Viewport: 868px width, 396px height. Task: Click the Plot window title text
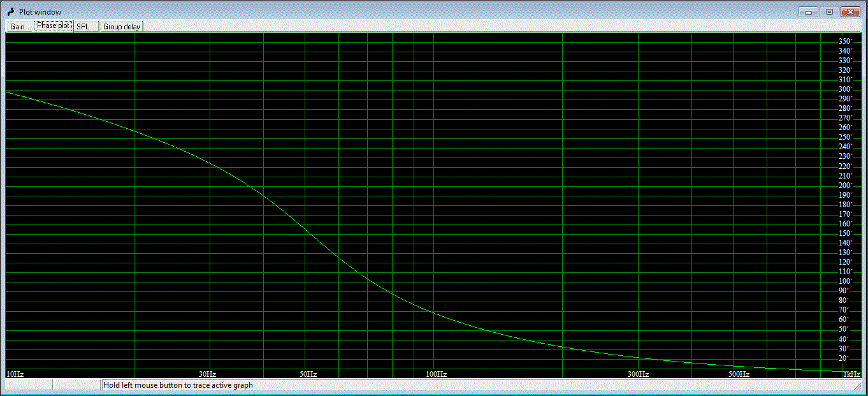coord(40,12)
